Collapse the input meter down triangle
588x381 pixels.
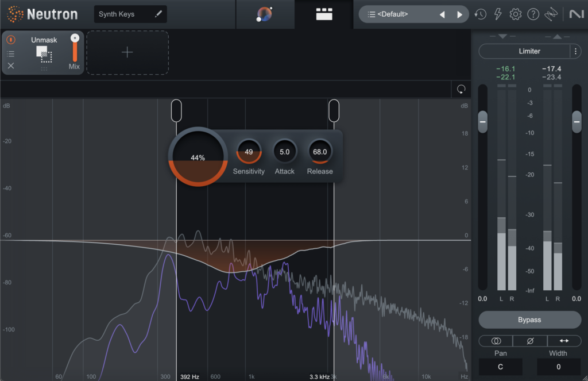[503, 36]
